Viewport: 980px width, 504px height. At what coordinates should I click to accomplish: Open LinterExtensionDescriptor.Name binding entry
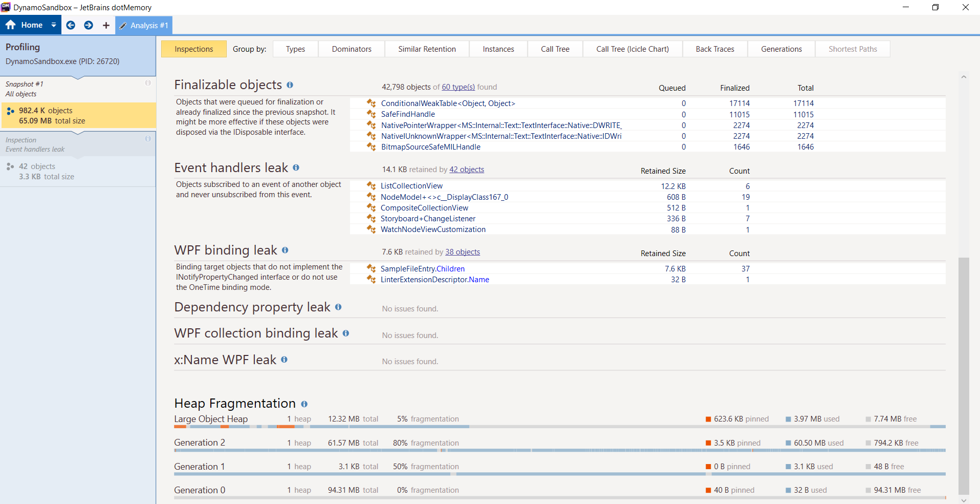click(x=435, y=280)
